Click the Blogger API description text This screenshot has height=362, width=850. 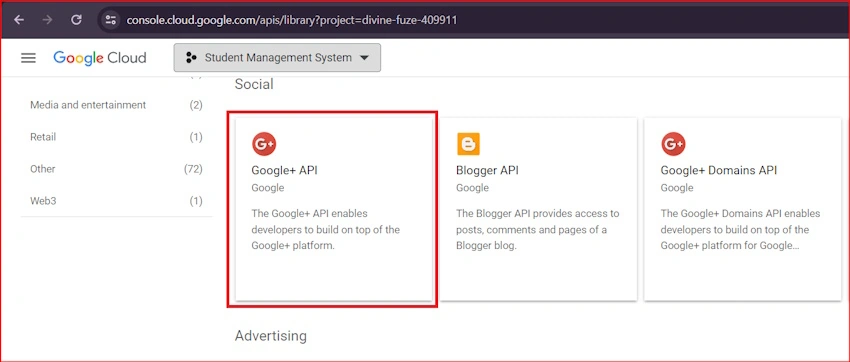point(538,230)
